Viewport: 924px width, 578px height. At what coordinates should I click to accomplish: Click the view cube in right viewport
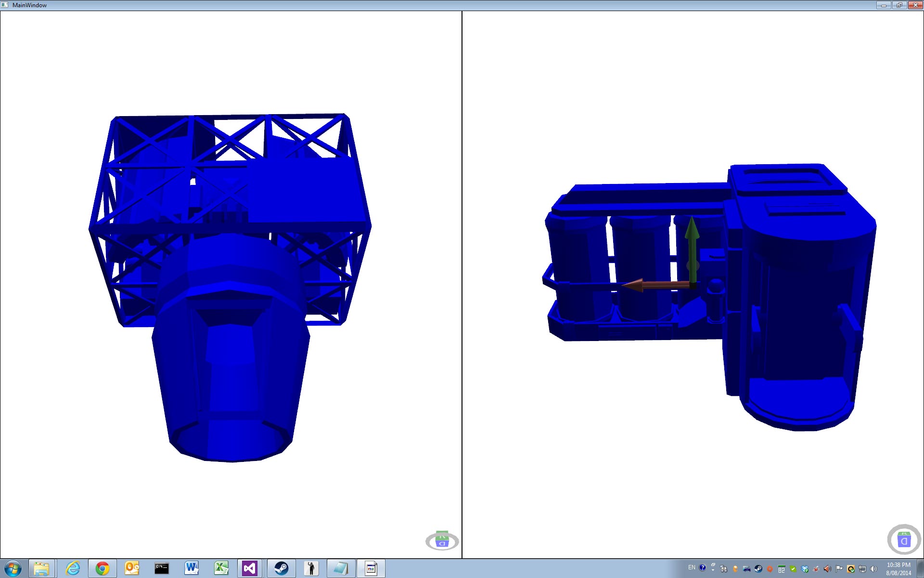click(903, 540)
